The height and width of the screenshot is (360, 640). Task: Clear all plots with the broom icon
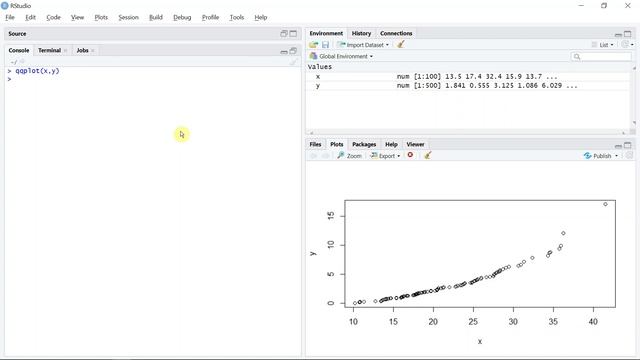coord(427,156)
